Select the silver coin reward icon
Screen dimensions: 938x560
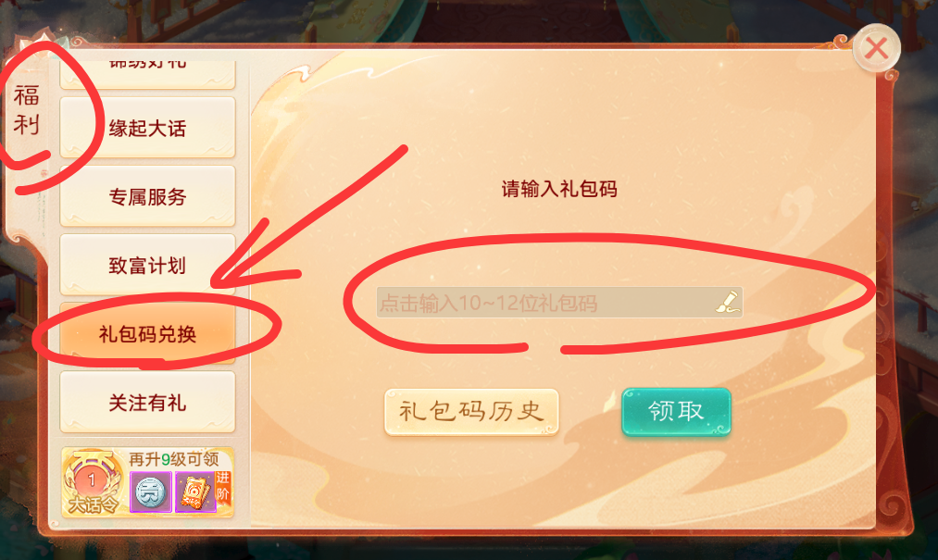tap(151, 492)
